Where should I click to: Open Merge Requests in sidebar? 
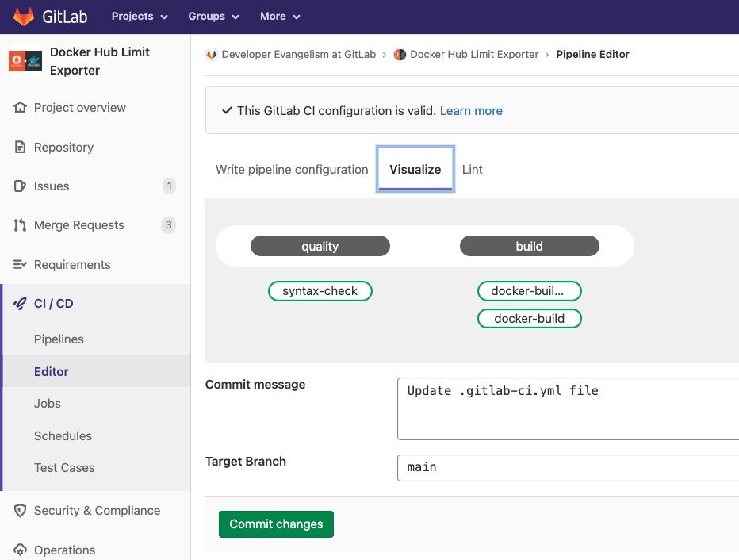(78, 225)
